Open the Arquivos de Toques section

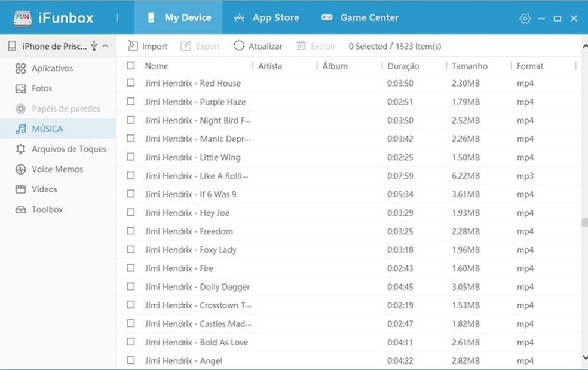click(x=57, y=149)
